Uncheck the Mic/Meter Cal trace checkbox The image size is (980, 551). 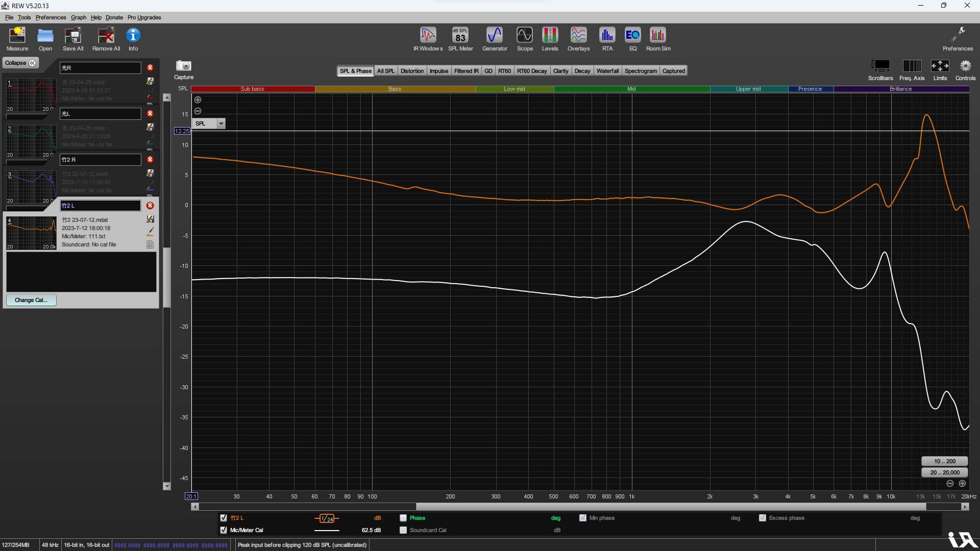(224, 530)
